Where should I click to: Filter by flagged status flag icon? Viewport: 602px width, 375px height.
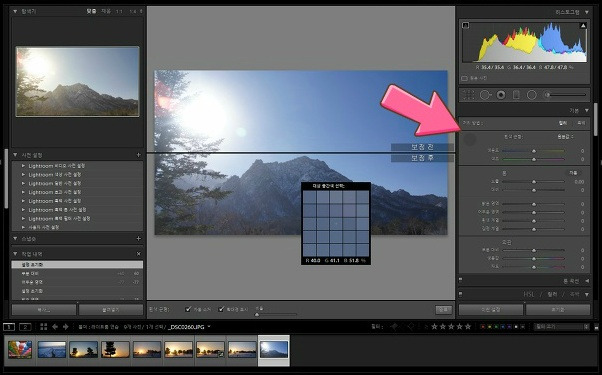394,327
